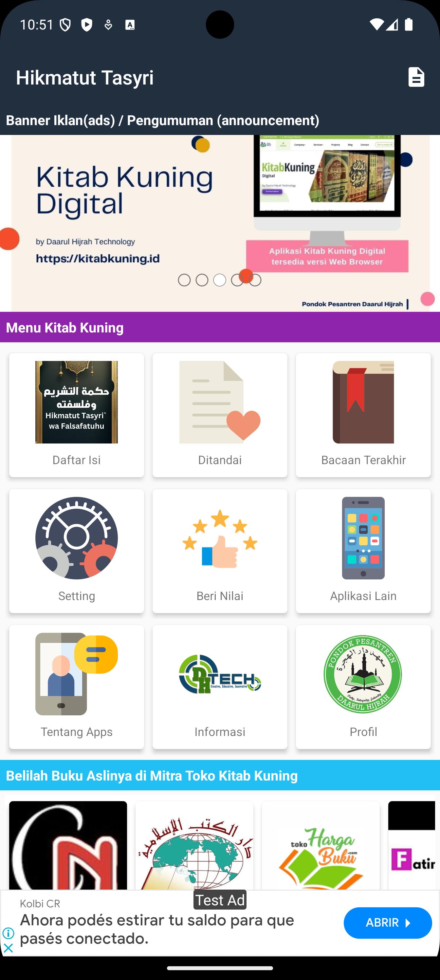Select the third filled banner carousel dot

tap(219, 280)
